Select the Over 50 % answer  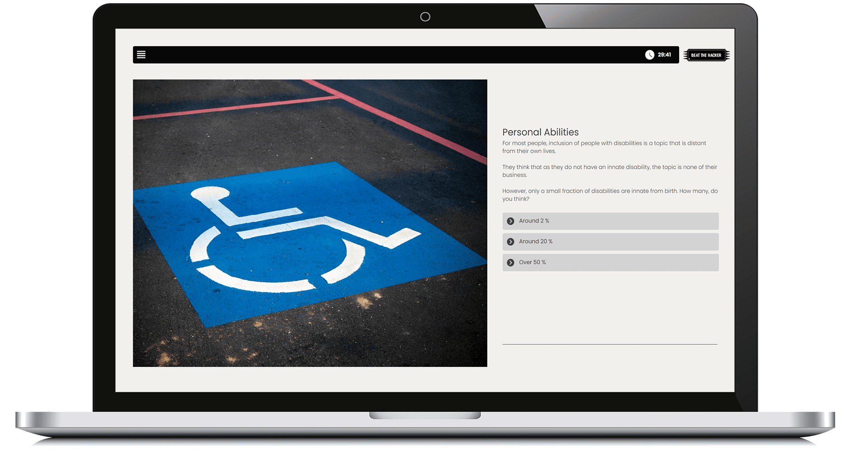(x=610, y=262)
